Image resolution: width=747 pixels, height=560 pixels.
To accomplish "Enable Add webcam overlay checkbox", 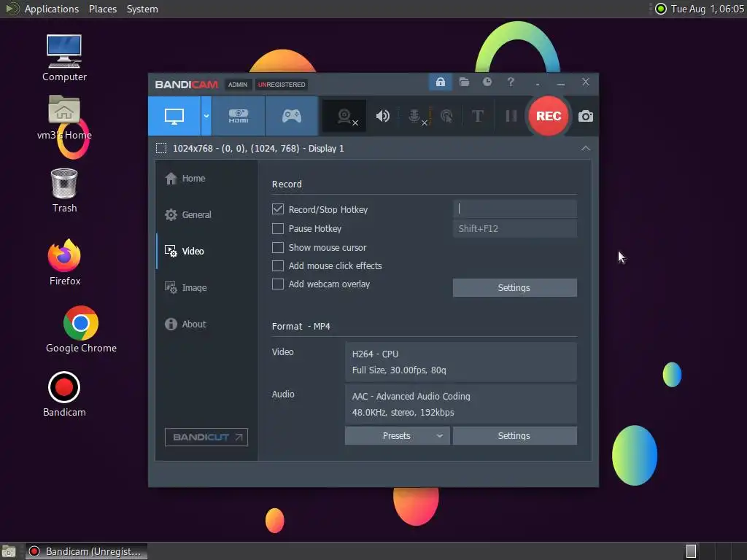I will (x=278, y=284).
